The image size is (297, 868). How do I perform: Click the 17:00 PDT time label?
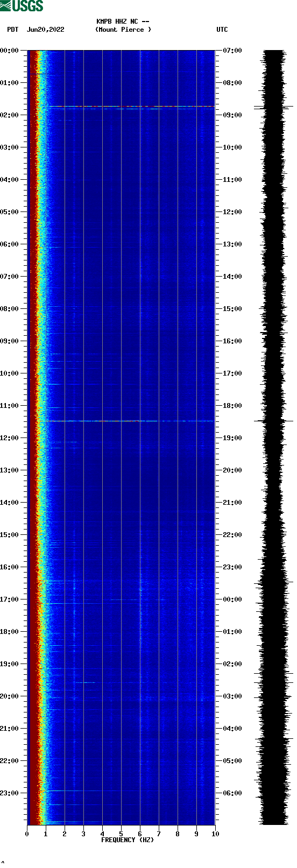(x=10, y=599)
